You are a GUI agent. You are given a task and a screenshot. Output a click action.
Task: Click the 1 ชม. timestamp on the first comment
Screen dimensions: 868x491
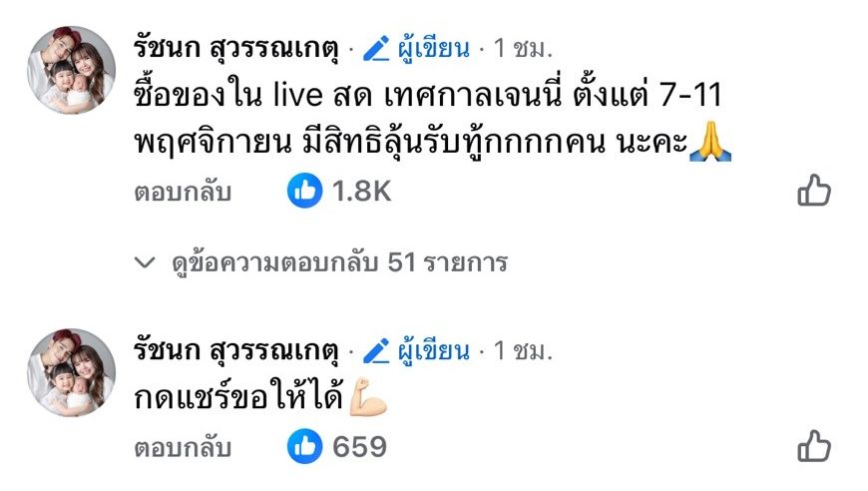523,49
